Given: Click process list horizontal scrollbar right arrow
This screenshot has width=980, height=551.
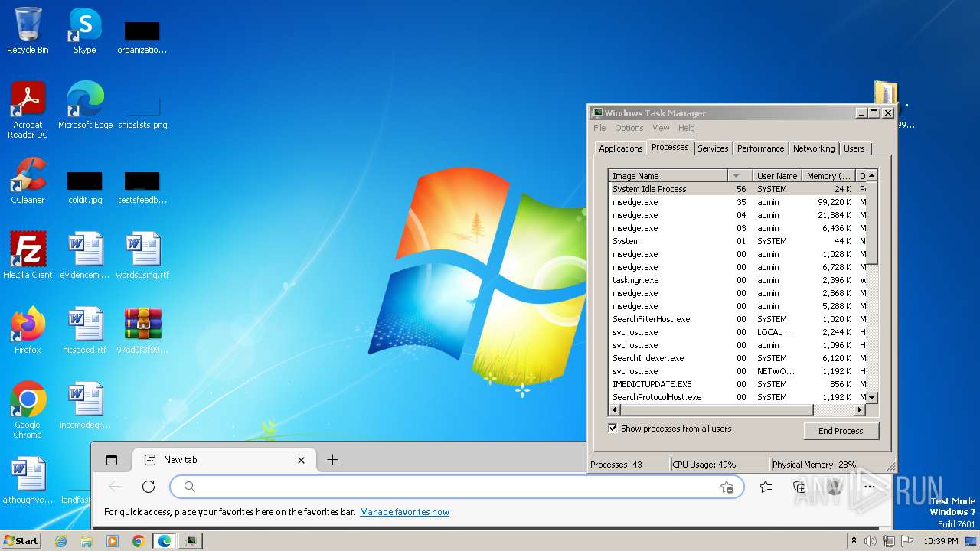Looking at the screenshot, I should coord(860,410).
